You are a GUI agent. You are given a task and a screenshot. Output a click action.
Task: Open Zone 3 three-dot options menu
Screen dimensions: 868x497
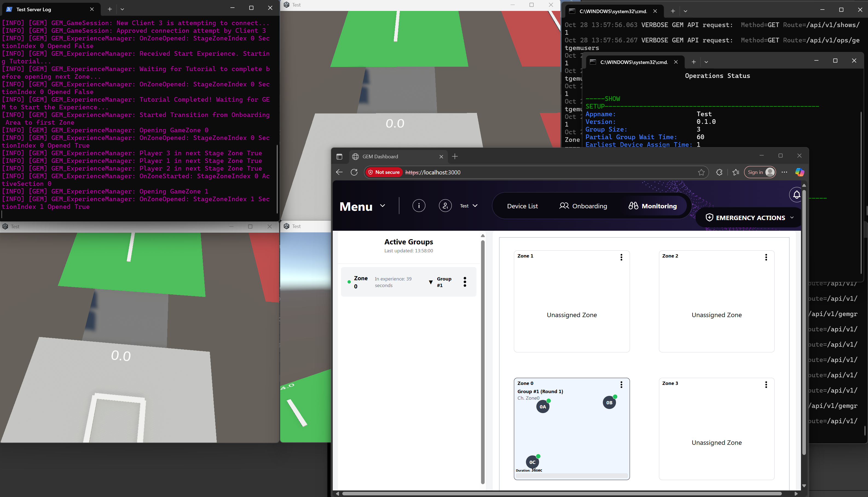(766, 385)
